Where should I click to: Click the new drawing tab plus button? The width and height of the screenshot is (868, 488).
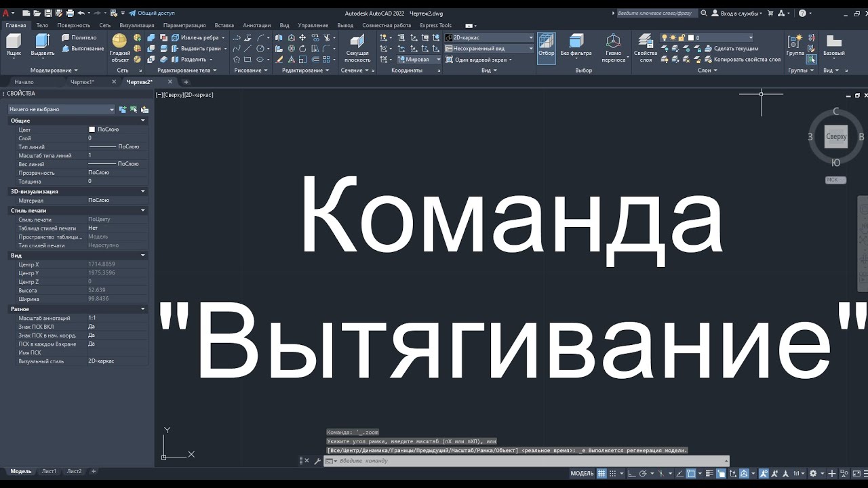[186, 82]
